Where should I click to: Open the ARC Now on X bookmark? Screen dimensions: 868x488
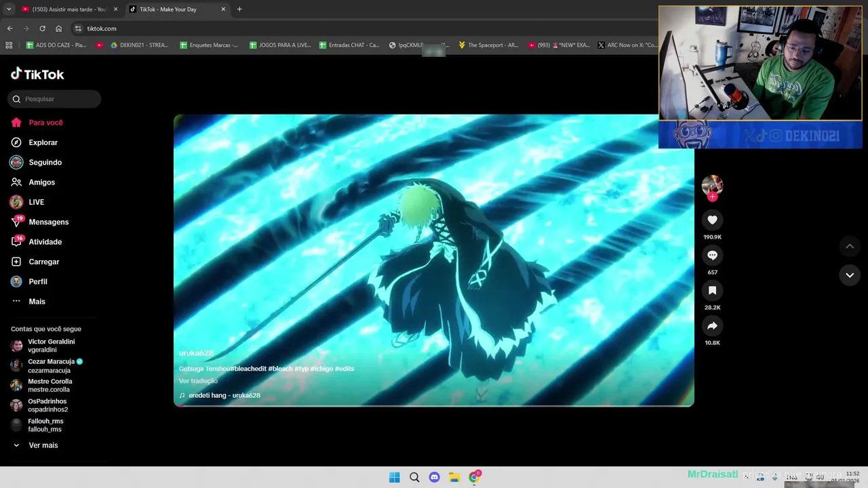627,45
